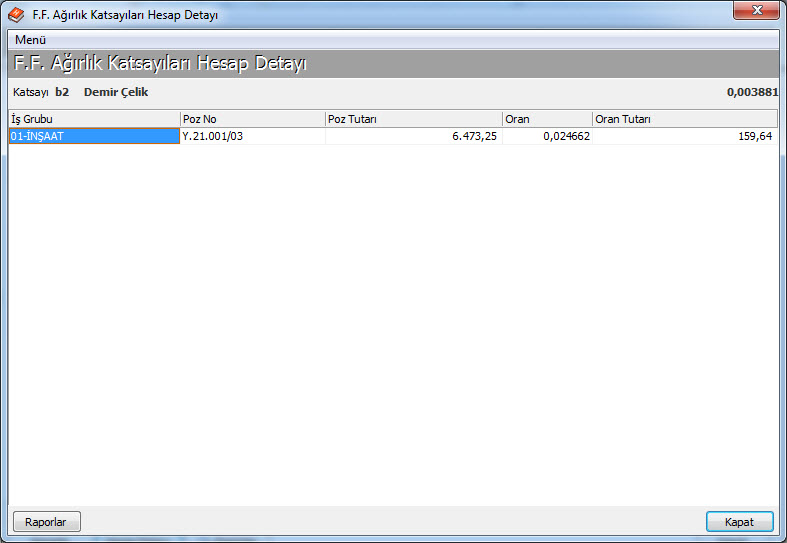Viewport: 787px width, 543px height.
Task: Select the 159,64 ratio amount cell
Action: pos(684,136)
